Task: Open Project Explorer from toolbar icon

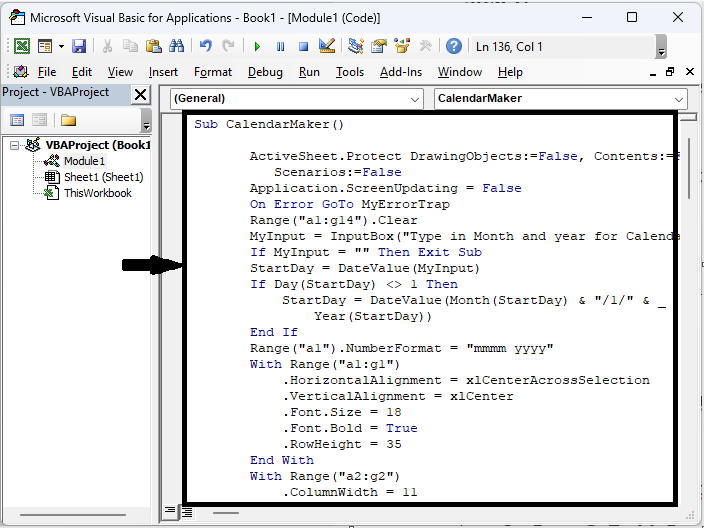Action: [356, 46]
